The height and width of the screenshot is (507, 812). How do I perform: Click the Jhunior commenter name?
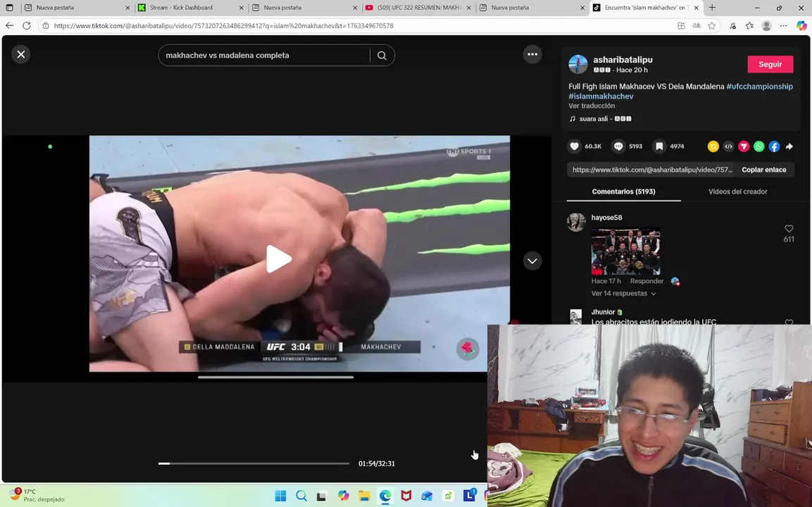[x=603, y=312]
